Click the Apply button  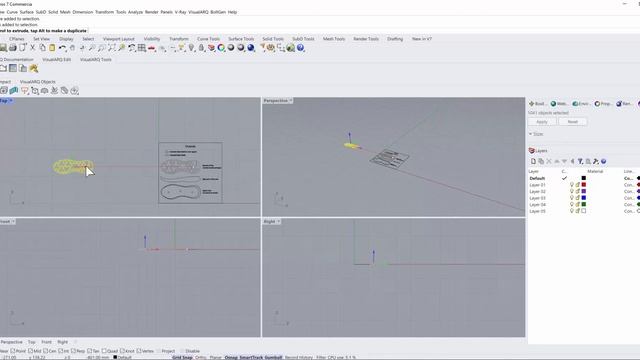click(542, 122)
